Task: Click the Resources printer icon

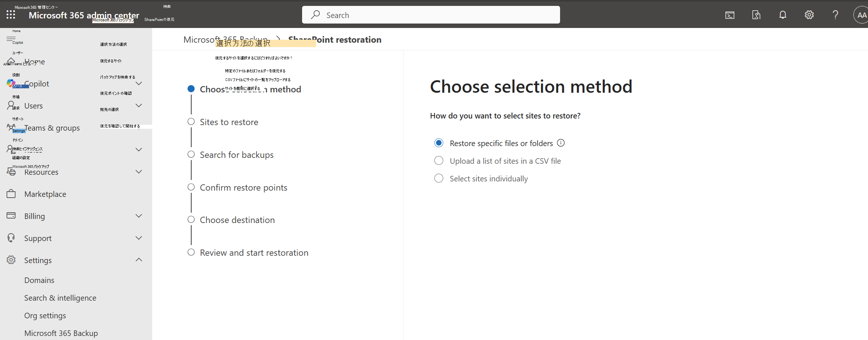Action: pyautogui.click(x=11, y=172)
